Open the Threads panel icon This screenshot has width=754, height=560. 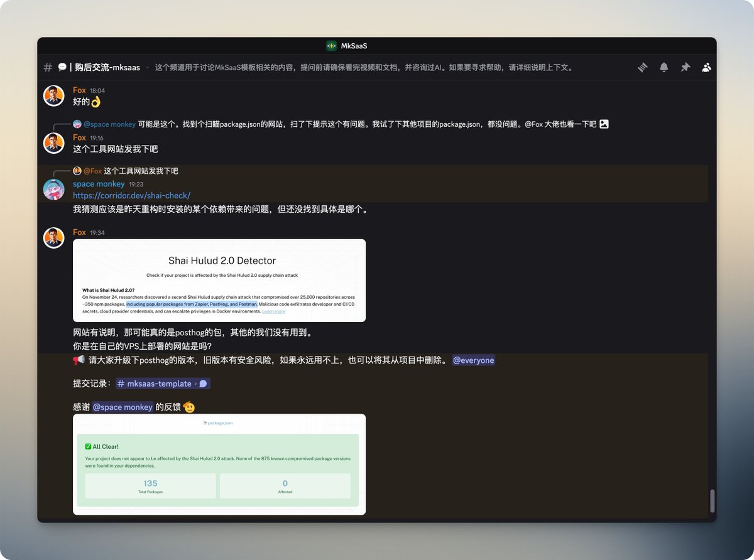642,67
